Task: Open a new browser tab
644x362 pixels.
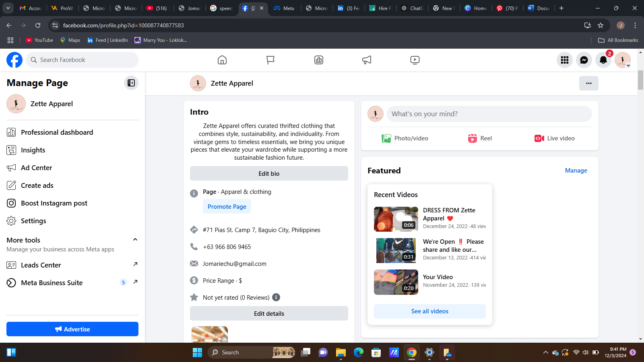Action: [x=561, y=8]
